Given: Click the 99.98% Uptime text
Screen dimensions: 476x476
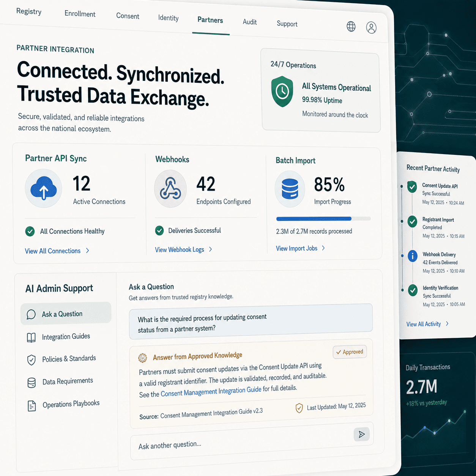Looking at the screenshot, I should pyautogui.click(x=322, y=100).
